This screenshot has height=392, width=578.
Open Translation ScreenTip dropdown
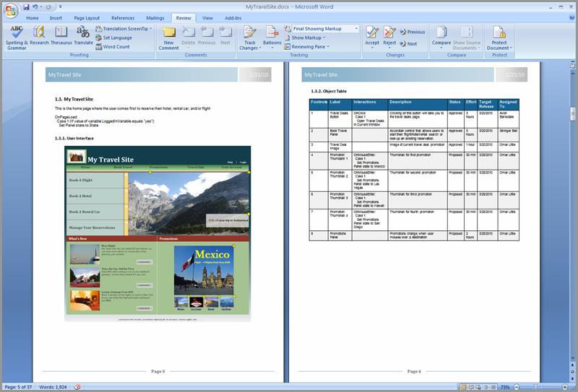click(124, 29)
